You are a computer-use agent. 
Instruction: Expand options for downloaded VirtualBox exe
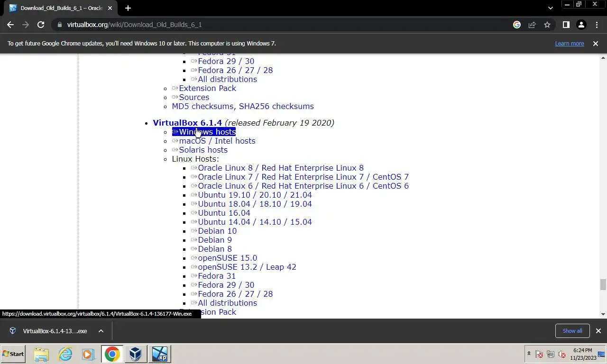101,331
